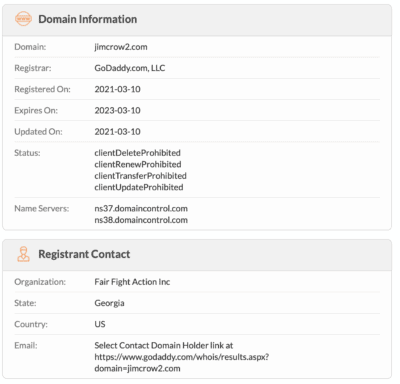400x384 pixels.
Task: Select the Registered On date 2021-03-10
Action: (x=117, y=89)
